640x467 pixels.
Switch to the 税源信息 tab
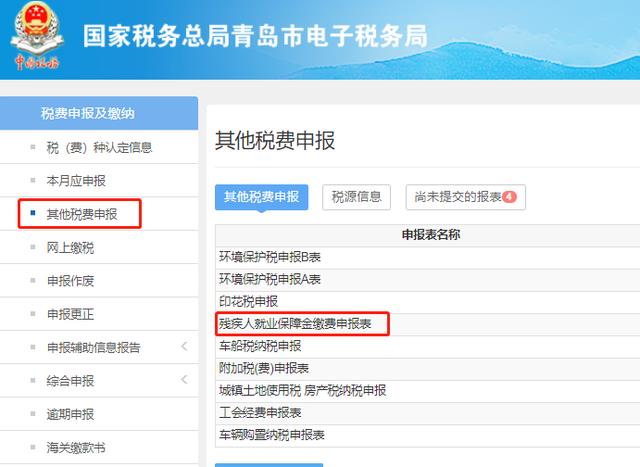pos(357,197)
